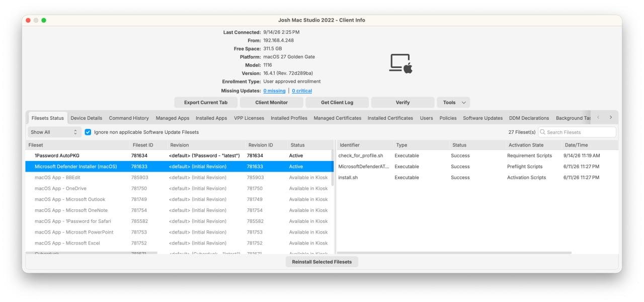Click the Export Current Tab button
This screenshot has height=302, width=644.
coord(206,102)
